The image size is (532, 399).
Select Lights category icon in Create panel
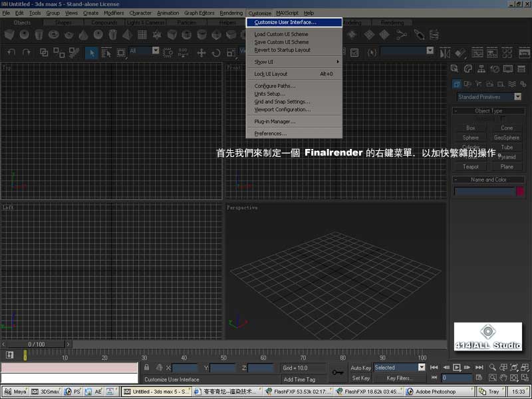point(479,84)
